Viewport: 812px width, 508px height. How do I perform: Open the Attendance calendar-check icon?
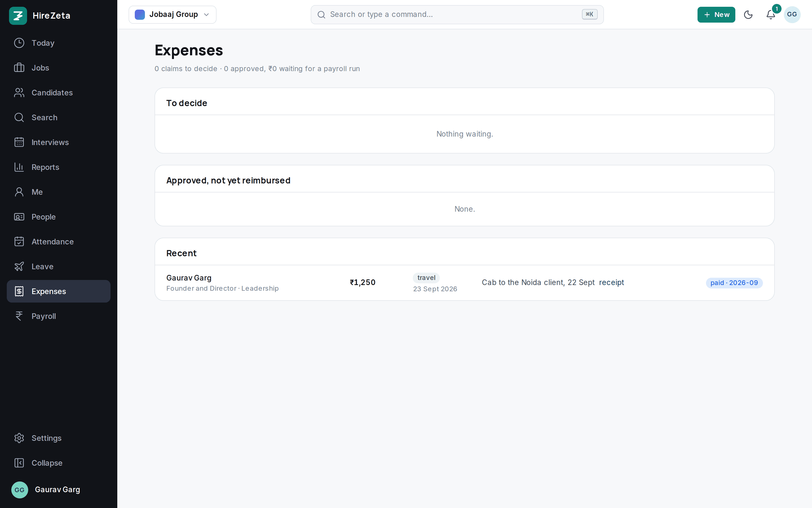point(19,242)
